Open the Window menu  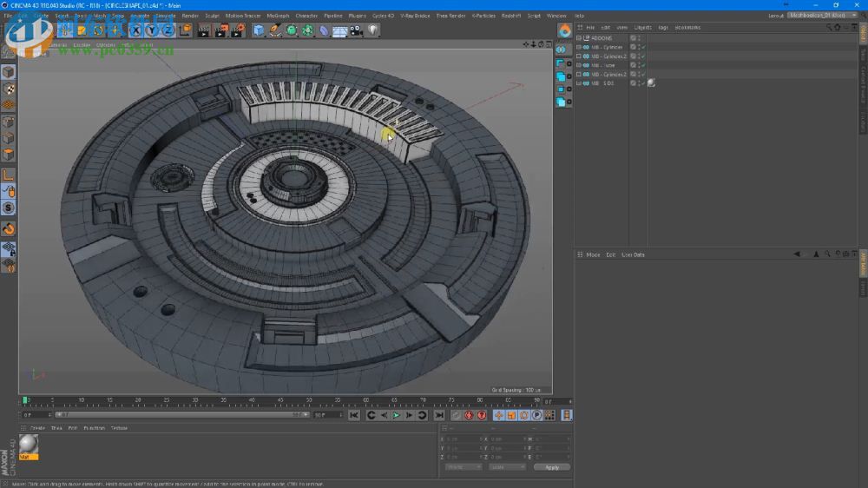(x=556, y=16)
